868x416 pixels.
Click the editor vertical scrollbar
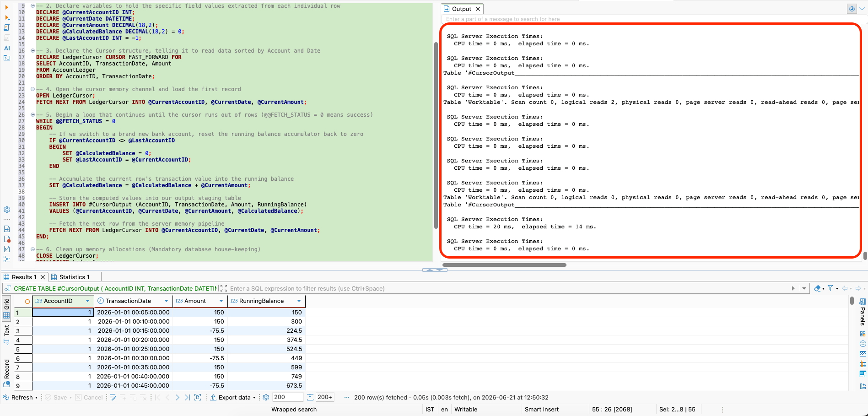pyautogui.click(x=436, y=135)
